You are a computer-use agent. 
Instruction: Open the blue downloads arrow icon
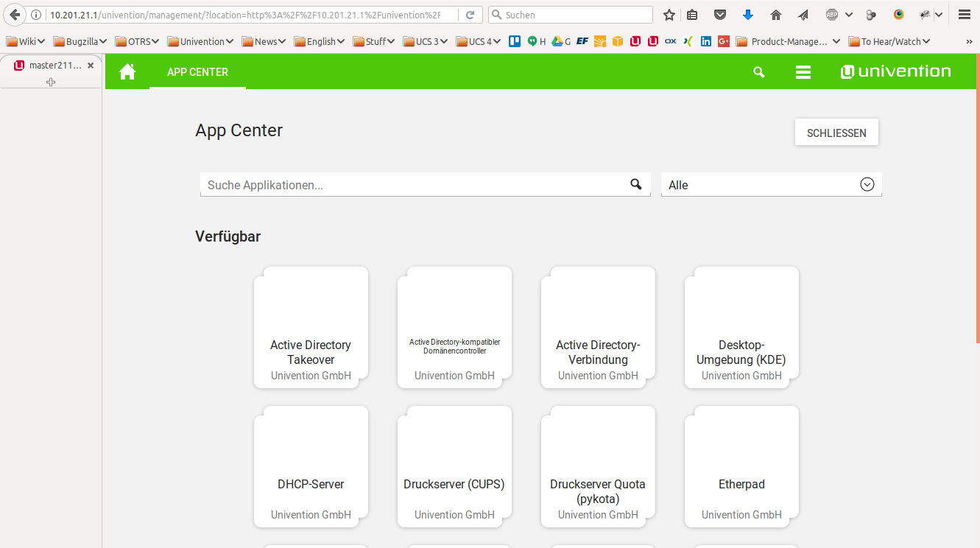click(748, 15)
